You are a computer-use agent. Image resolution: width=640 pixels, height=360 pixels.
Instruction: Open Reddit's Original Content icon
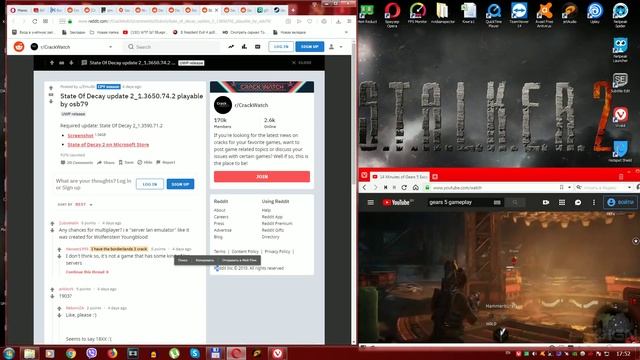pyautogui.click(x=258, y=47)
